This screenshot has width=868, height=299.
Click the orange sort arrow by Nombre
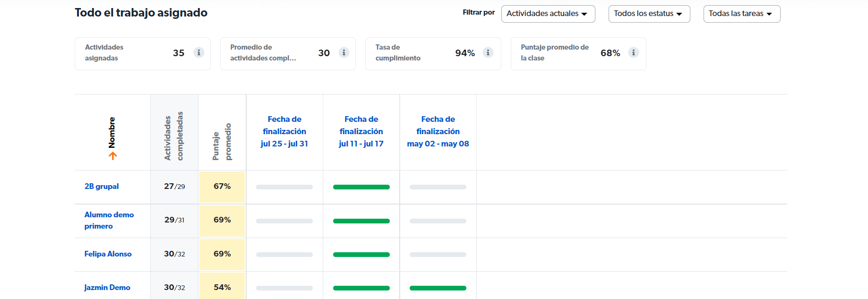click(x=112, y=156)
